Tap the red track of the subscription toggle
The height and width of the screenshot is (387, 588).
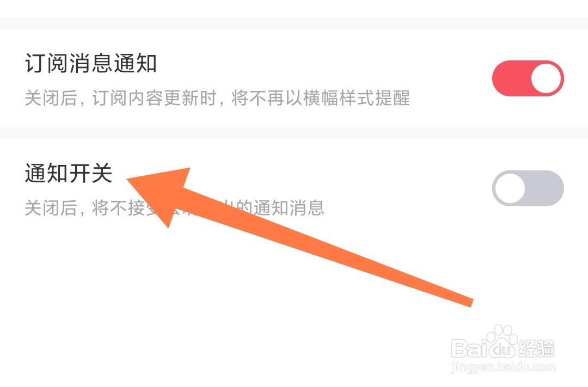[x=511, y=78]
